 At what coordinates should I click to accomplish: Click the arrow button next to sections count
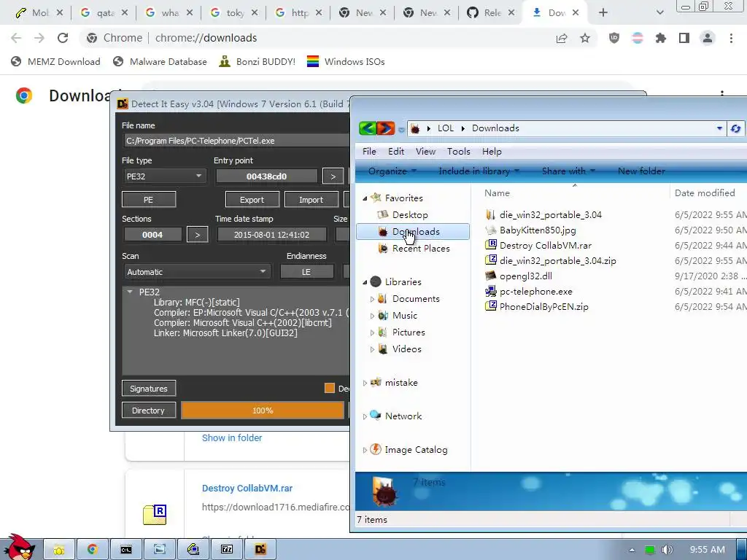click(x=198, y=234)
